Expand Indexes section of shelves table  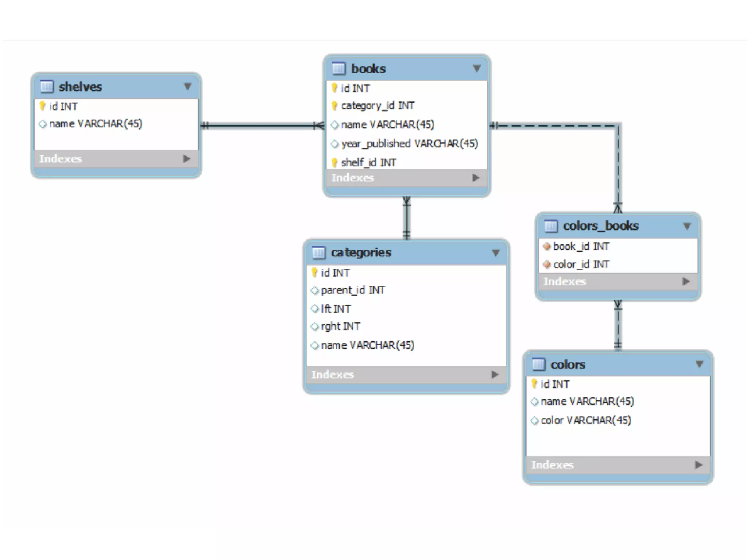187,159
